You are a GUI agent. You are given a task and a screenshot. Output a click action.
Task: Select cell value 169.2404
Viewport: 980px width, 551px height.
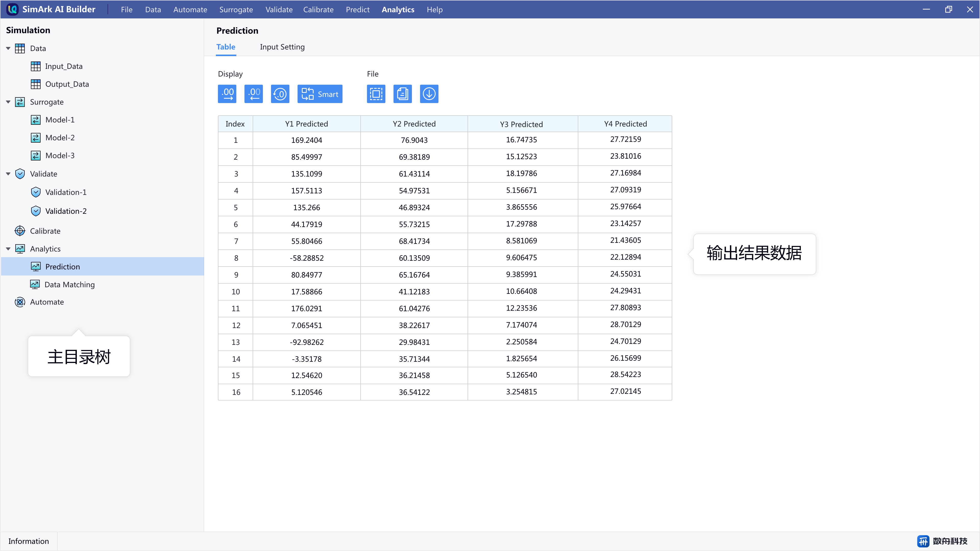[x=307, y=140]
